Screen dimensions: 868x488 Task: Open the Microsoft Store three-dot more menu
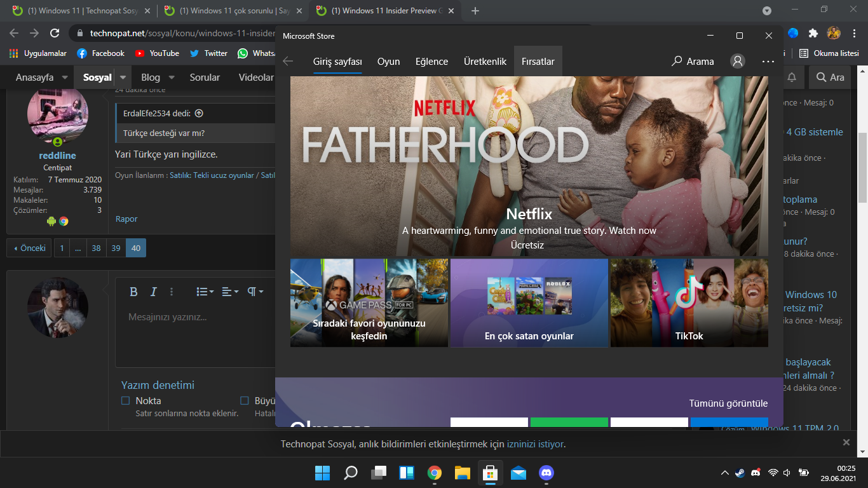(768, 62)
